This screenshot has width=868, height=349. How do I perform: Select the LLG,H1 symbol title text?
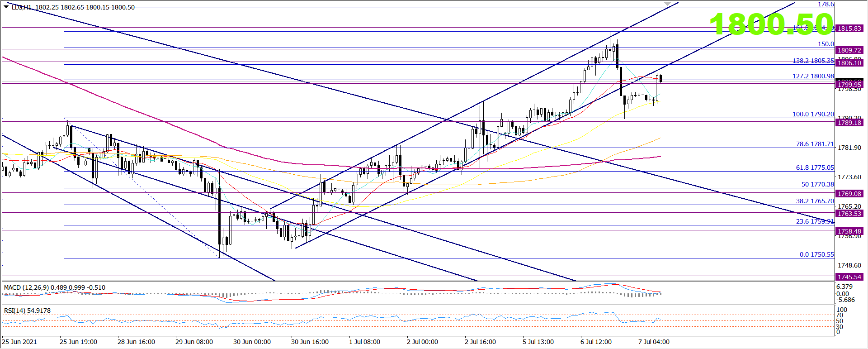click(x=22, y=7)
